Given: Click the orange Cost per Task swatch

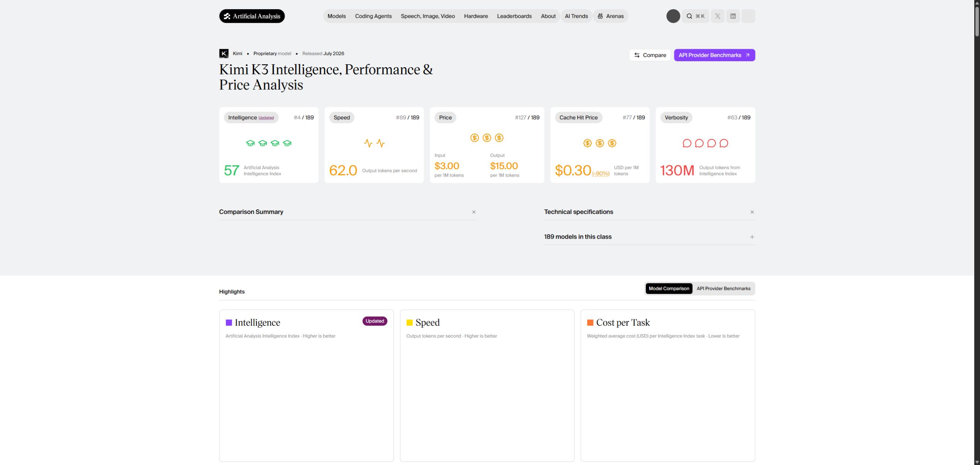Looking at the screenshot, I should click(590, 323).
